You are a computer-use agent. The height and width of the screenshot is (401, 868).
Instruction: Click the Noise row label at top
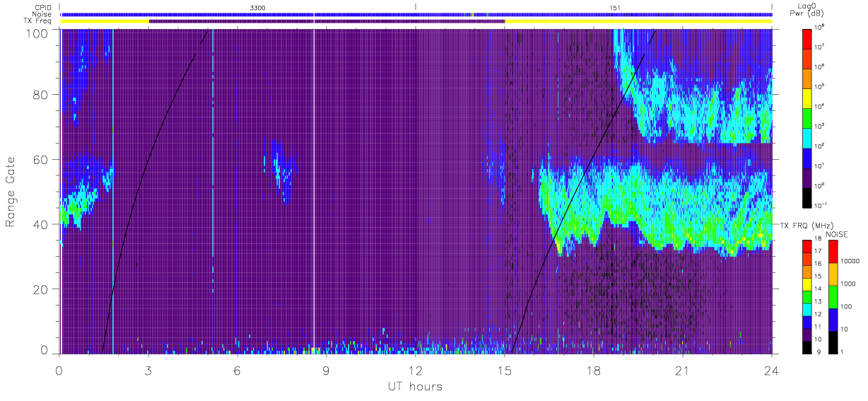[42, 14]
